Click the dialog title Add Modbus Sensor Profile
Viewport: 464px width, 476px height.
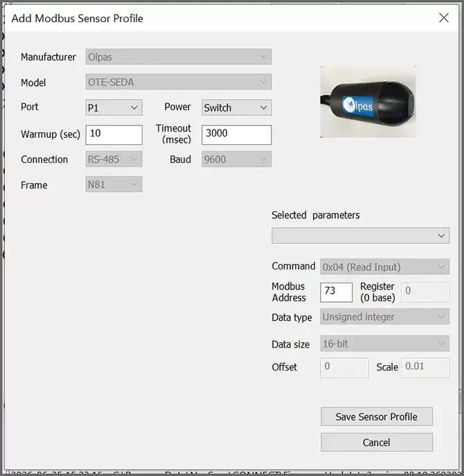[77, 18]
